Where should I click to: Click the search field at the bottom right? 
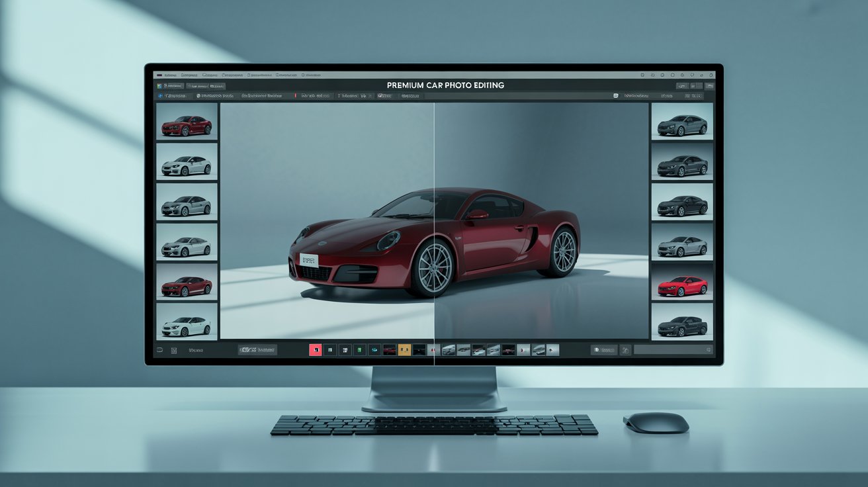click(672, 349)
